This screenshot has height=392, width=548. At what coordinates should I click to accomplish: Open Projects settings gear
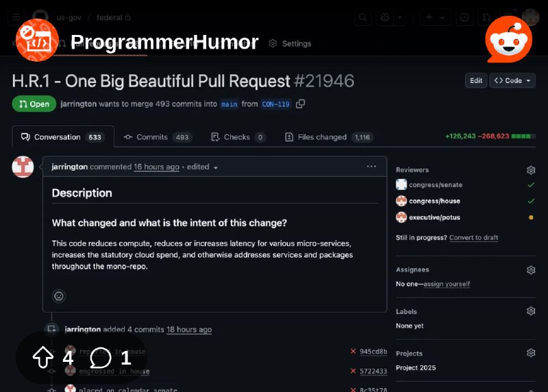pyautogui.click(x=531, y=353)
